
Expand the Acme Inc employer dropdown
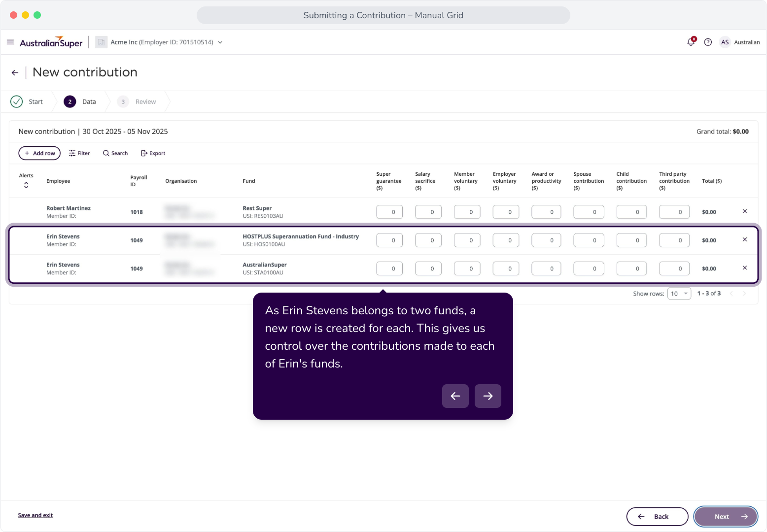point(220,42)
